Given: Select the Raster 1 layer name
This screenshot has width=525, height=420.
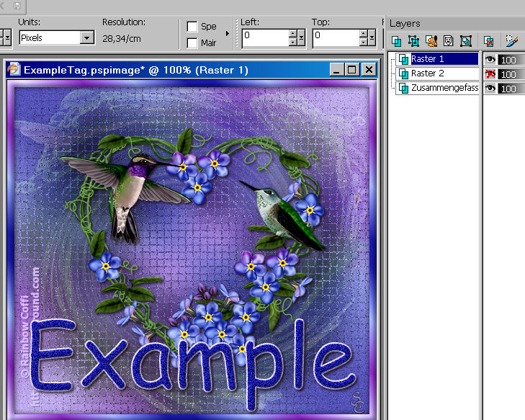Looking at the screenshot, I should [444, 59].
